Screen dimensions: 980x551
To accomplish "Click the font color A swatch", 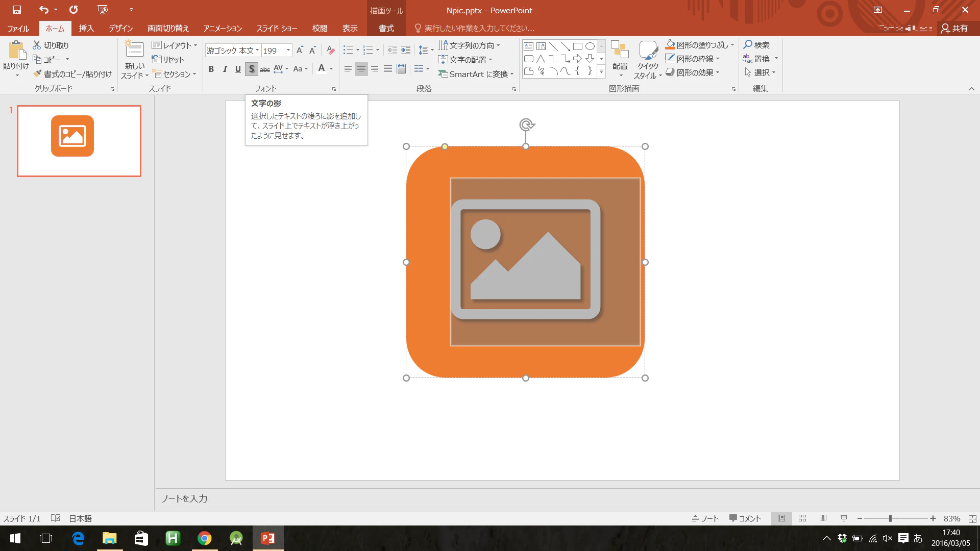I will click(x=321, y=69).
